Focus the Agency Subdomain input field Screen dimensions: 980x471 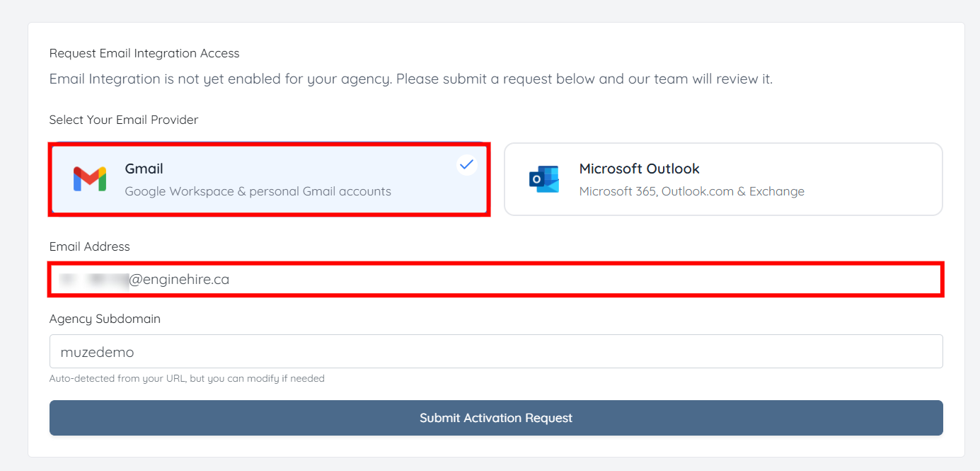pos(495,352)
